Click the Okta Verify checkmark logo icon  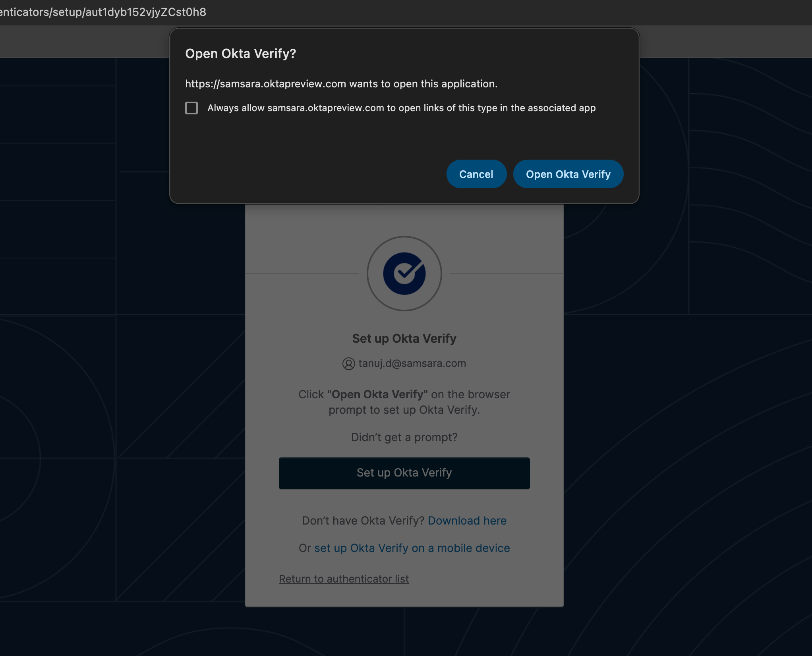pyautogui.click(x=404, y=274)
